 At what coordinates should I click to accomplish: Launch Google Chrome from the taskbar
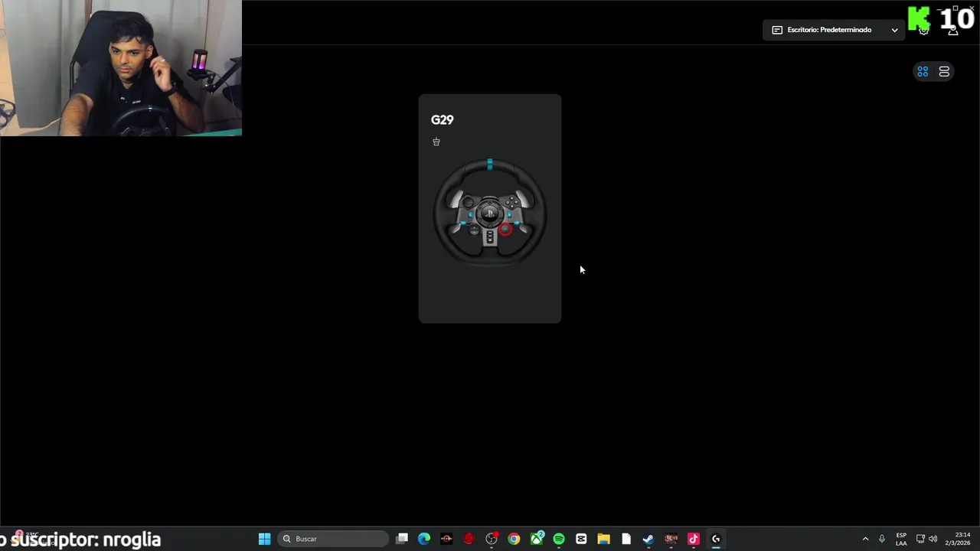514,539
